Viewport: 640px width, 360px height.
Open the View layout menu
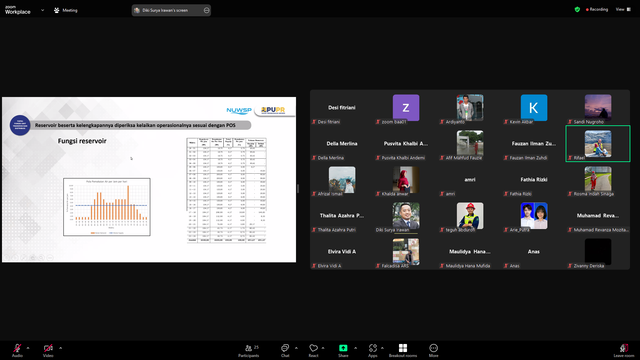coord(623,9)
